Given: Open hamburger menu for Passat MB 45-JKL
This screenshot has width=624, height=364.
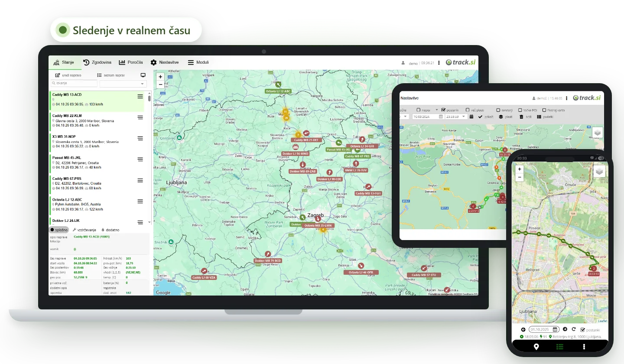Looking at the screenshot, I should click(140, 159).
